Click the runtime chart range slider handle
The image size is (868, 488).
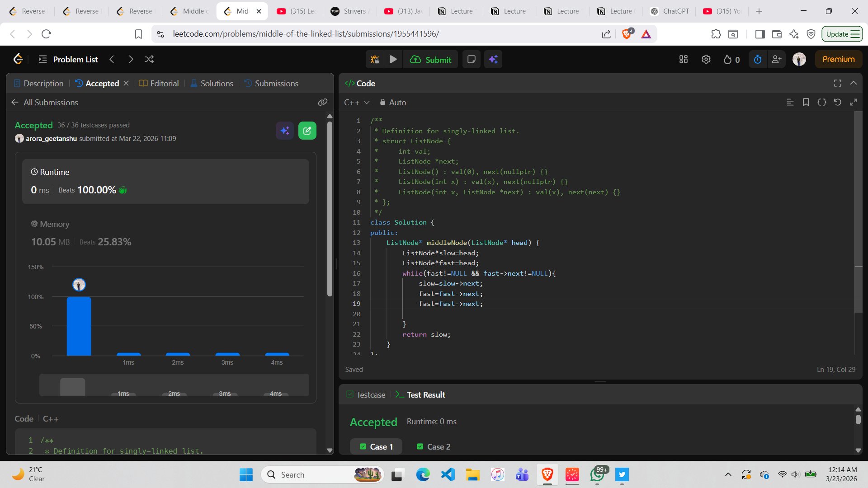click(x=72, y=387)
